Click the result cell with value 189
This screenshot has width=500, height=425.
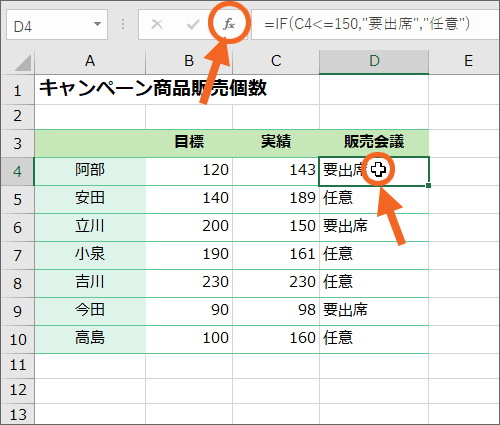point(276,199)
